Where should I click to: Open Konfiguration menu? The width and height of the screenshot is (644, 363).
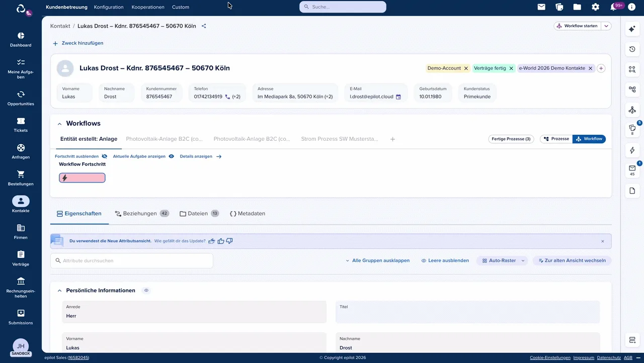109,7
